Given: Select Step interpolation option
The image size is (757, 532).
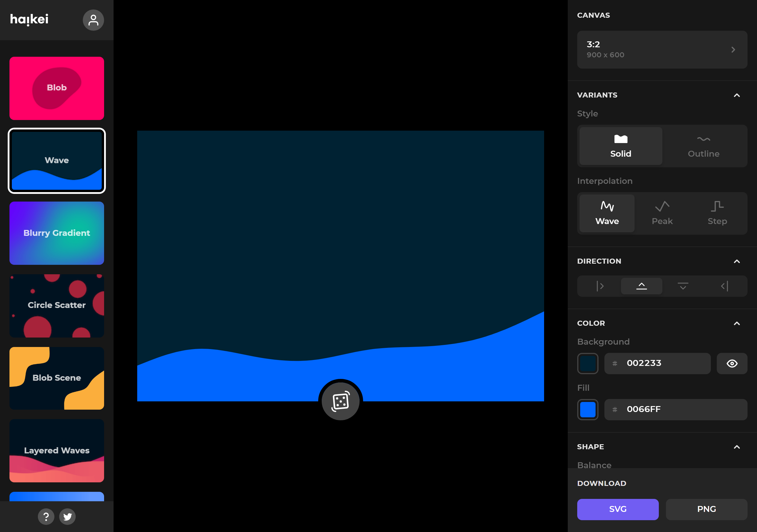Looking at the screenshot, I should pyautogui.click(x=717, y=214).
